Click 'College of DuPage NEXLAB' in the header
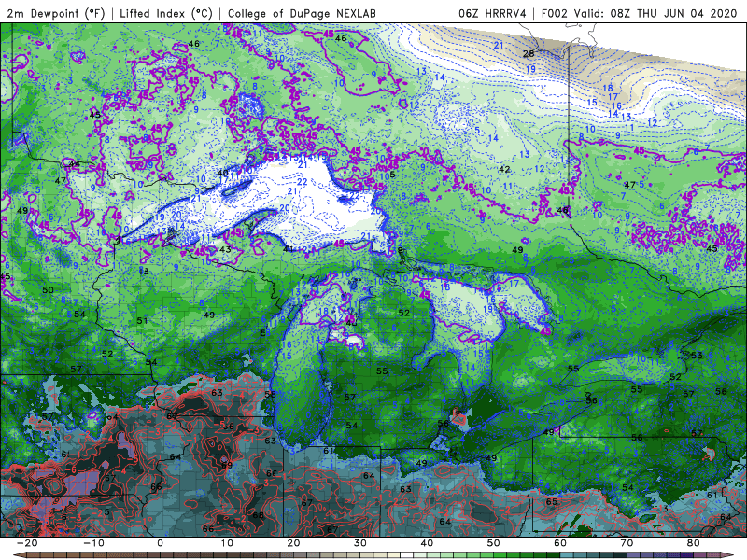Image resolution: width=747 pixels, height=560 pixels. [x=302, y=13]
